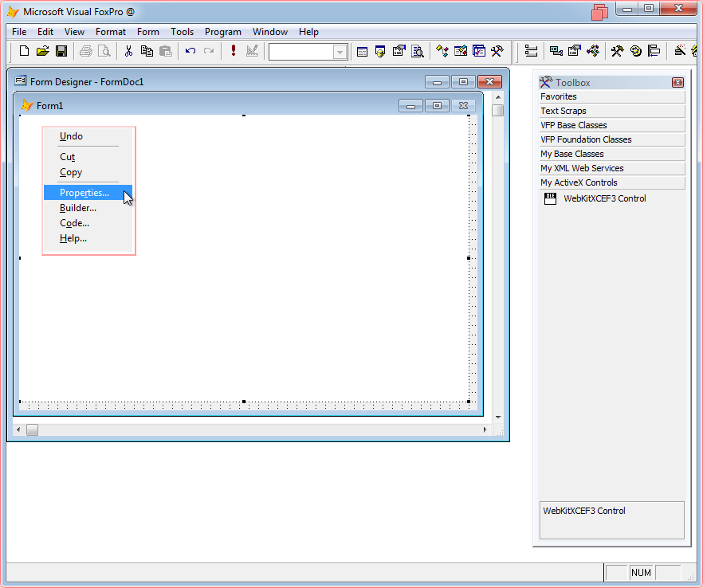Image resolution: width=703 pixels, height=588 pixels.
Task: Click the Print icon in the toolbar
Action: click(x=85, y=51)
